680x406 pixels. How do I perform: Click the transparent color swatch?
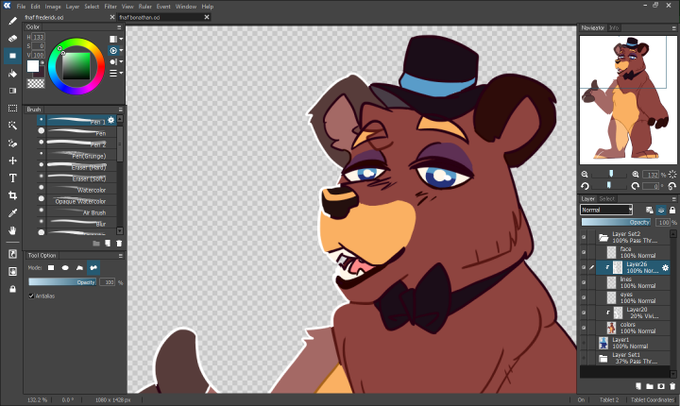36,84
